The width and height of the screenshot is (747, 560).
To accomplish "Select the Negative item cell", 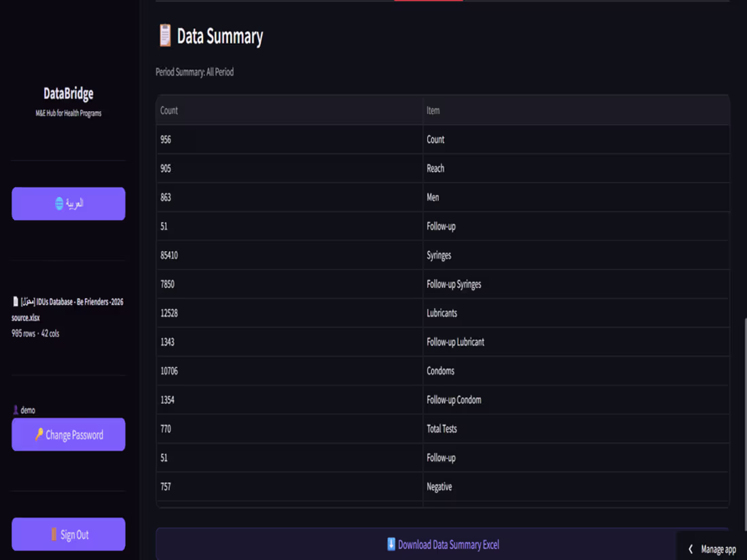I will click(576, 487).
